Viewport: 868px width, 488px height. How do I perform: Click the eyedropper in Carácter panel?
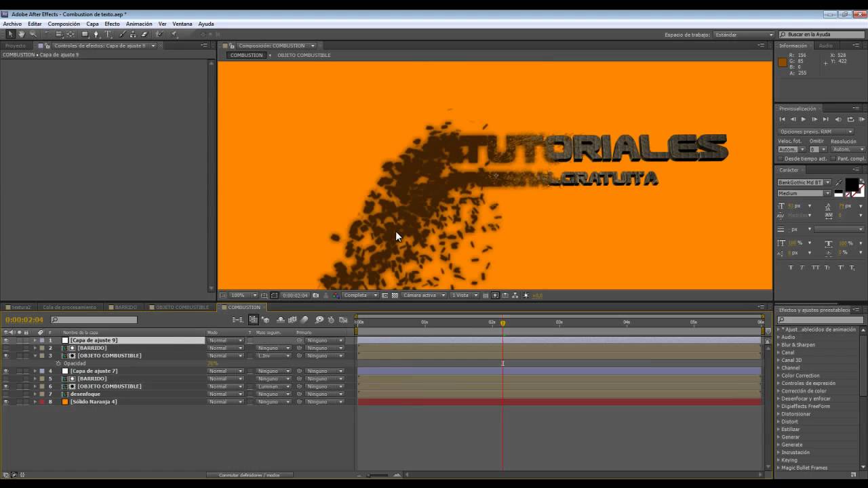click(x=840, y=183)
